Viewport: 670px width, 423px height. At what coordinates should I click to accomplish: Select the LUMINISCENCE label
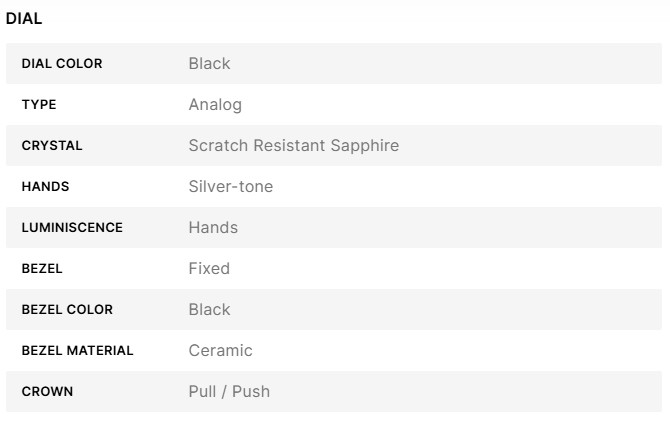pyautogui.click(x=72, y=228)
